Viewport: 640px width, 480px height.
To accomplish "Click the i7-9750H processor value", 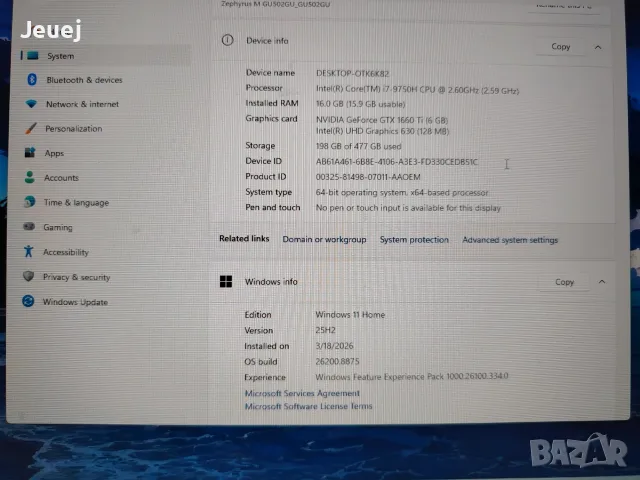I will tap(417, 90).
